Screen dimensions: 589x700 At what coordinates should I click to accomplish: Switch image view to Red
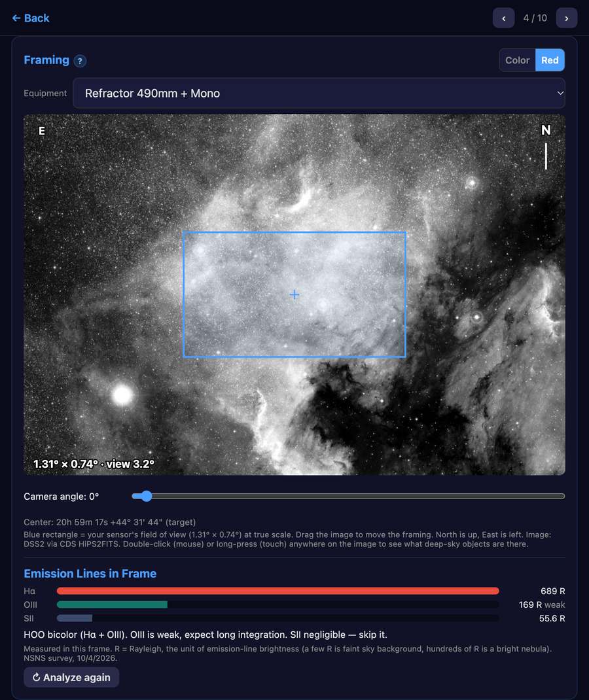click(x=550, y=60)
